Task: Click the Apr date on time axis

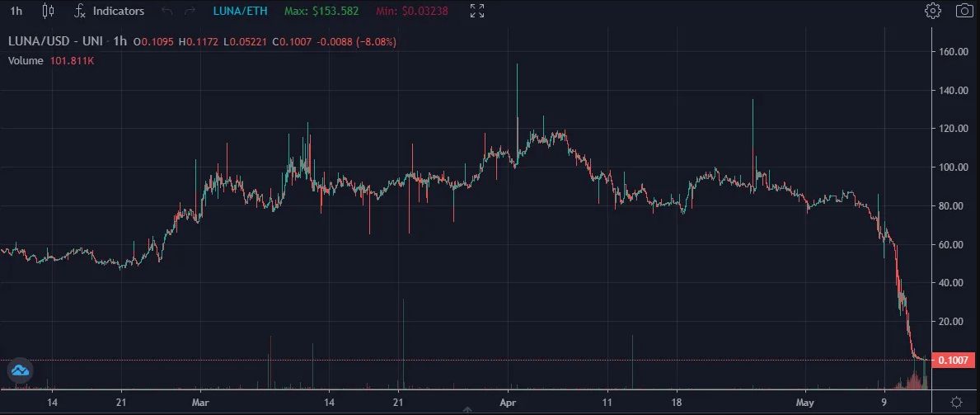Action: tap(508, 401)
